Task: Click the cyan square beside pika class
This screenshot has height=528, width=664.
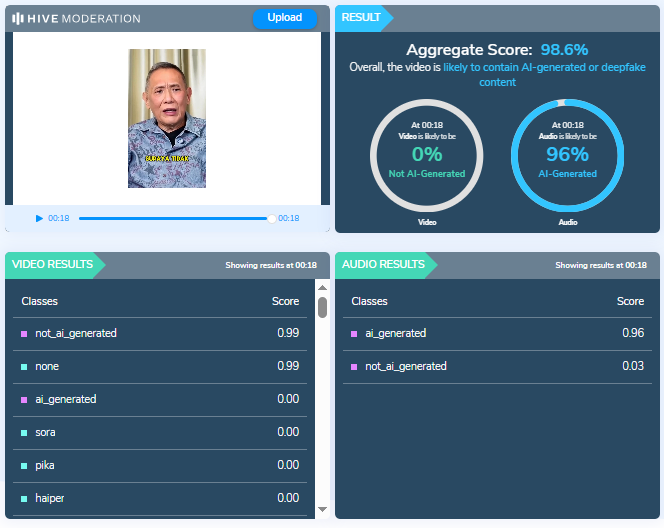Action: (24, 465)
